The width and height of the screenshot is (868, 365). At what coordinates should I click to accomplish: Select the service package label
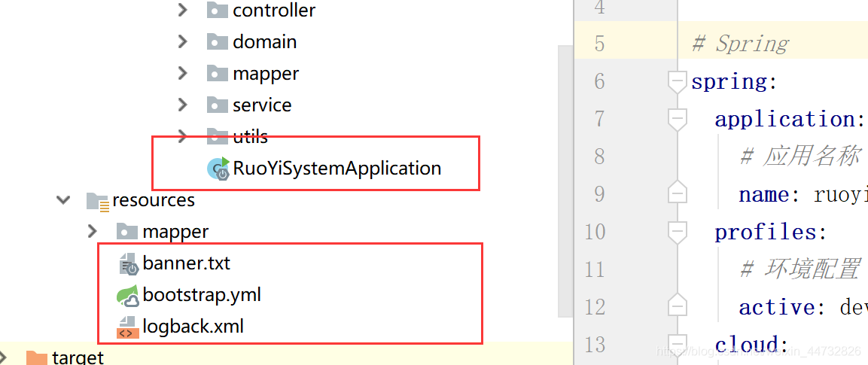262,105
